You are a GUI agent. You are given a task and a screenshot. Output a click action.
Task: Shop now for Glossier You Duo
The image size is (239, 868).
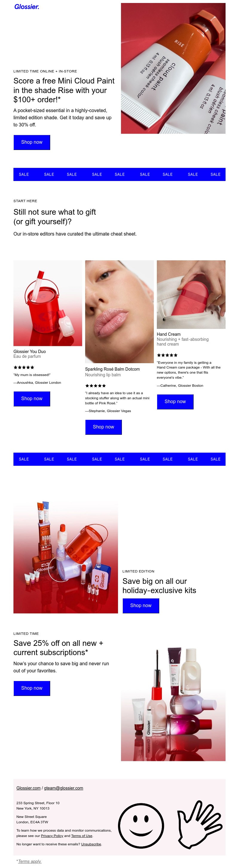pyautogui.click(x=32, y=399)
